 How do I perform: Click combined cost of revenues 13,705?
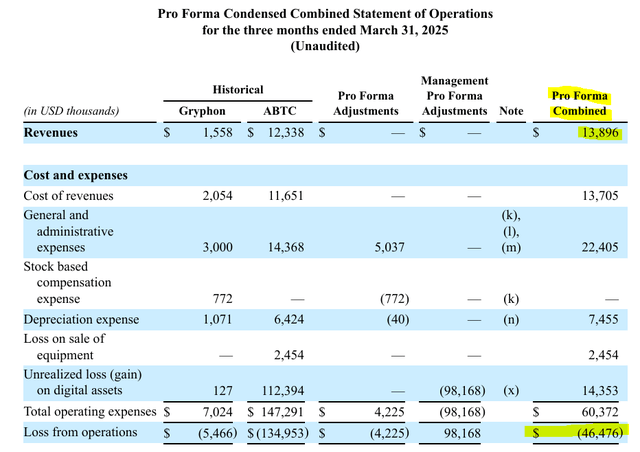[x=600, y=196]
